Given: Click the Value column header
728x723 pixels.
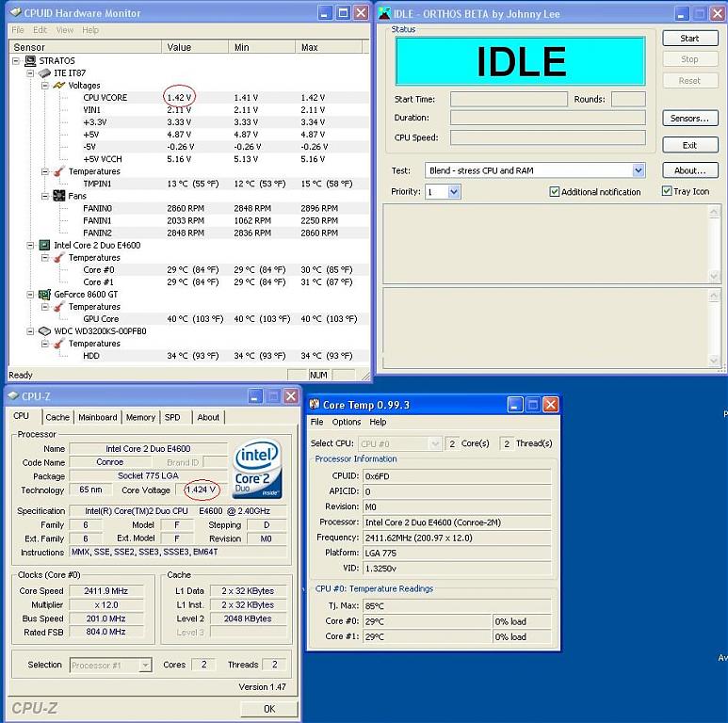Looking at the screenshot, I should [195, 47].
